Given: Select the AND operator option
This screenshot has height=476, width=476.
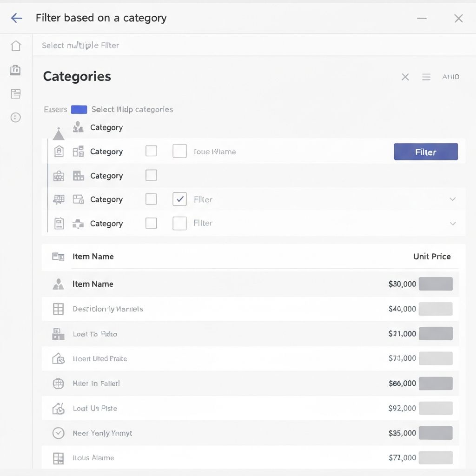Looking at the screenshot, I should [450, 77].
